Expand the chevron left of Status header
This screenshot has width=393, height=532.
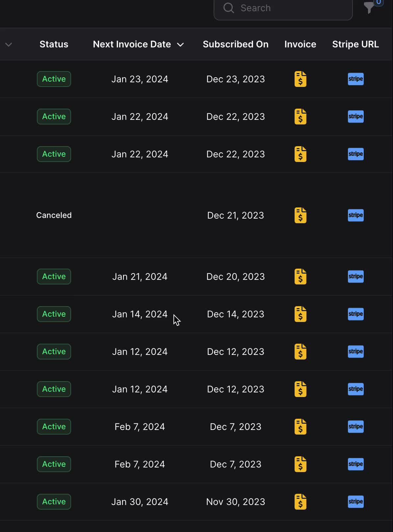pos(9,44)
